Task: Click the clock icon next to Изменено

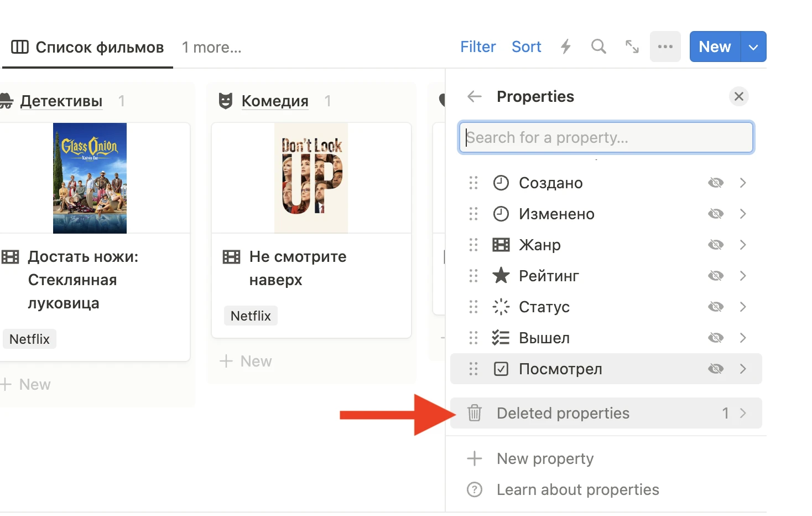Action: 501,214
